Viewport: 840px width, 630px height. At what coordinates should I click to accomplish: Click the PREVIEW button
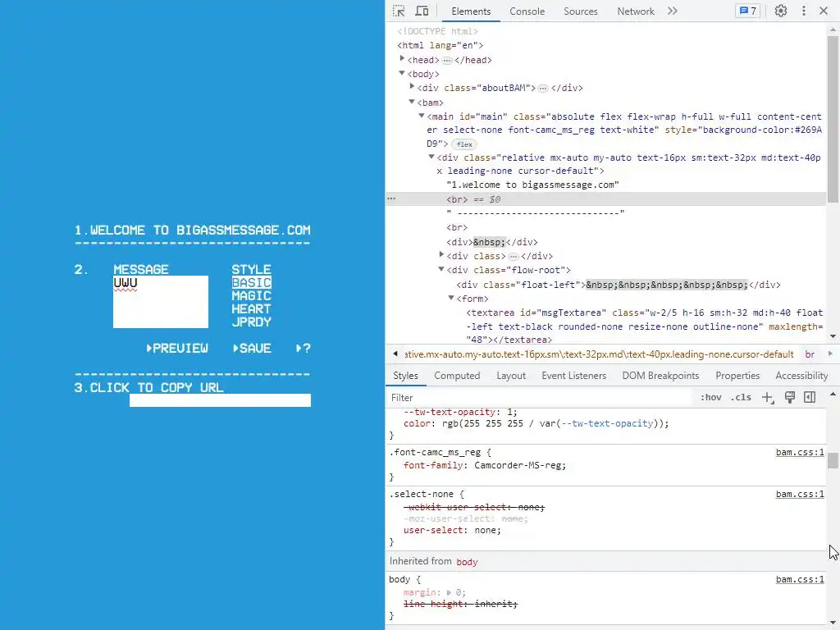pos(177,348)
